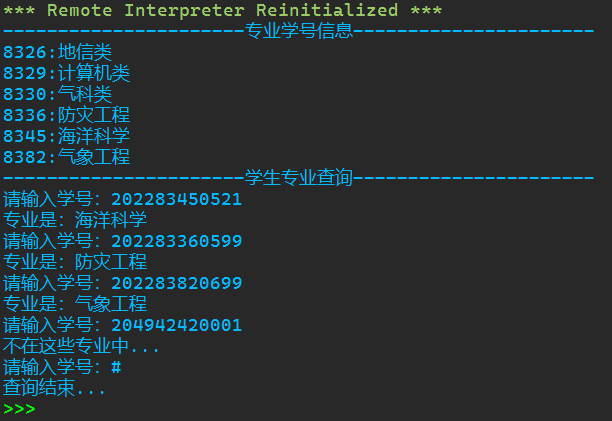Click the 不在这些专业中... message line
The height and width of the screenshot is (421, 612).
81,346
